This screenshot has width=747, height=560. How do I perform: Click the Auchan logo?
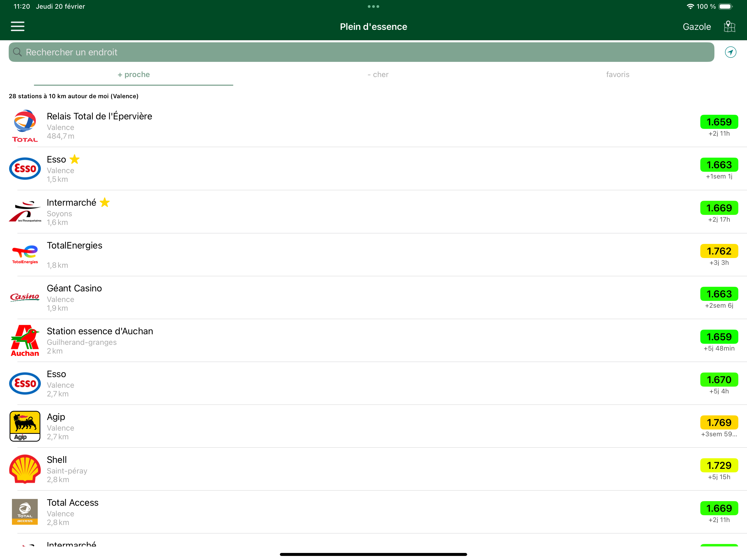tap(25, 341)
